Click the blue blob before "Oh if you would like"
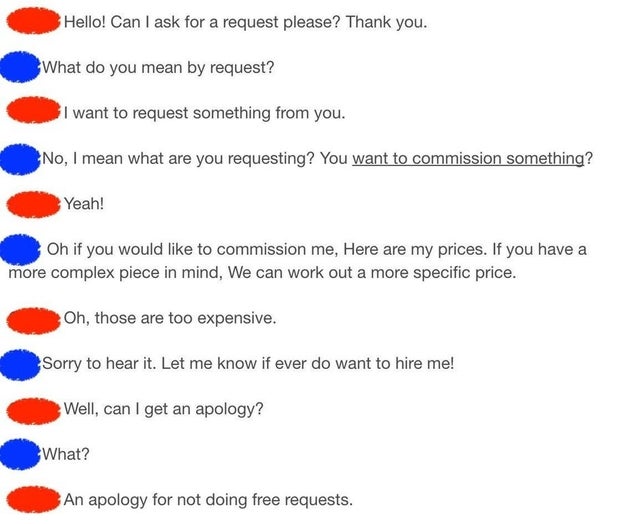This screenshot has width=625, height=524. 20,249
